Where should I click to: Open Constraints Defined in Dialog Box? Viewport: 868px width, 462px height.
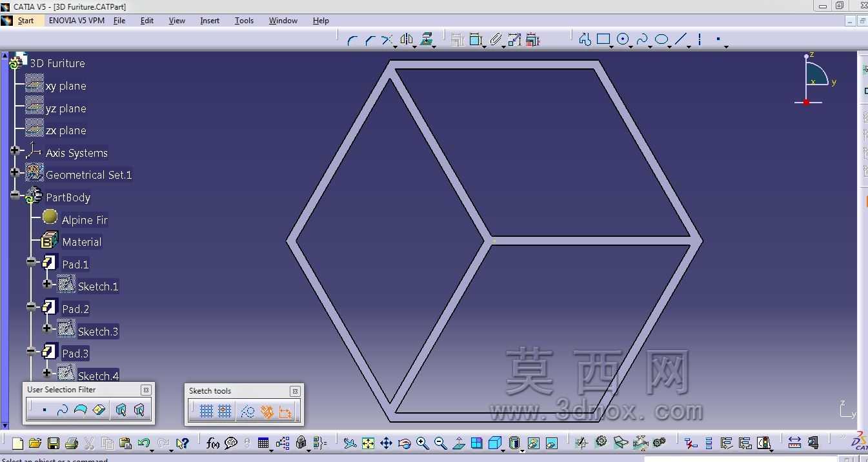click(458, 40)
